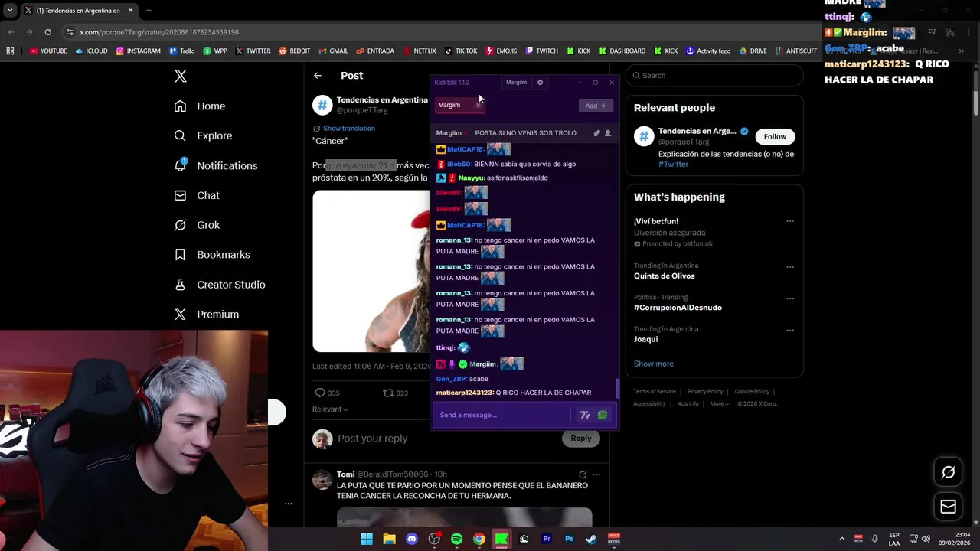Open the floating messages envelope button
The width and height of the screenshot is (980, 551).
[948, 507]
